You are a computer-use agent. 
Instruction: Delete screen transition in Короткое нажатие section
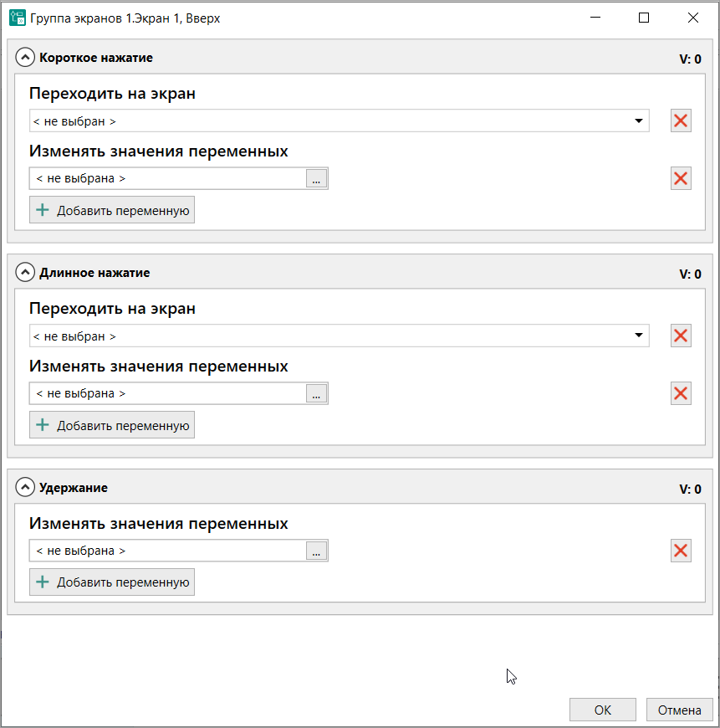(x=681, y=120)
